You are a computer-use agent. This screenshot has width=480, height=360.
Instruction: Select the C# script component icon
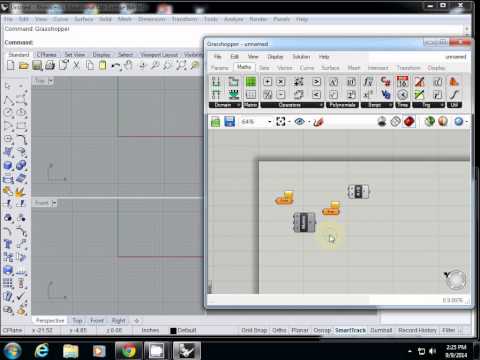(x=386, y=82)
